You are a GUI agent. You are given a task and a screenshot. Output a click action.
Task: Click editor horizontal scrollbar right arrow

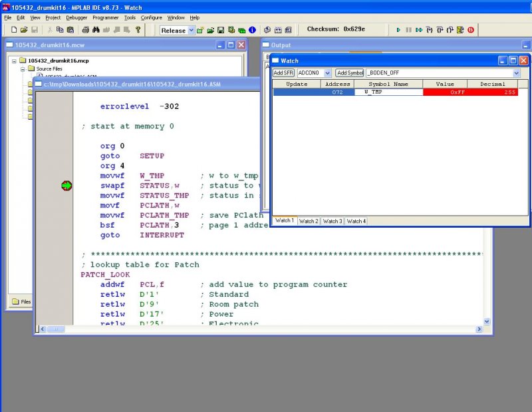[x=479, y=329]
